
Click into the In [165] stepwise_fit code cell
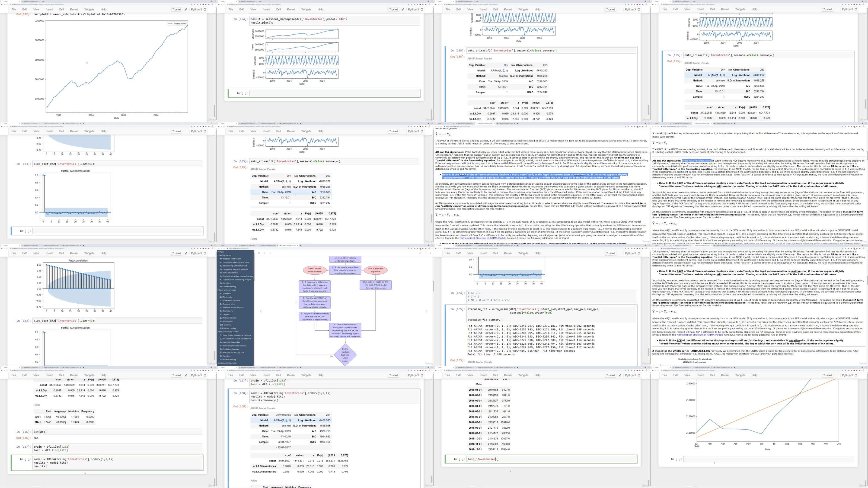(x=551, y=314)
